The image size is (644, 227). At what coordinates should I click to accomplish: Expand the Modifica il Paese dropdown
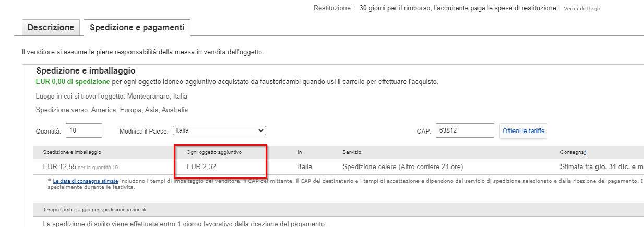point(219,130)
